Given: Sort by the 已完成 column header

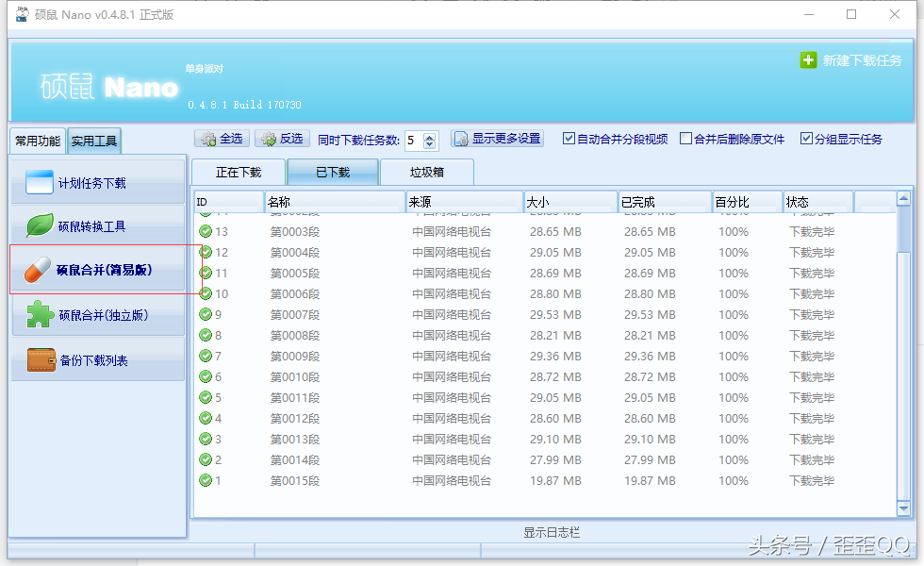Looking at the screenshot, I should pyautogui.click(x=665, y=202).
